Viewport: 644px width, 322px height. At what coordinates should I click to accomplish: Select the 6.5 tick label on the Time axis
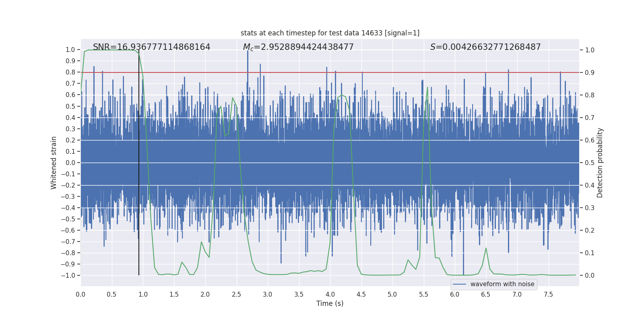click(486, 294)
